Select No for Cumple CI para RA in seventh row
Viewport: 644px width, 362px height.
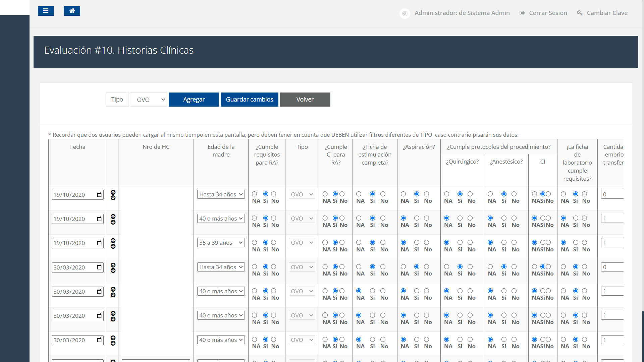342,340
